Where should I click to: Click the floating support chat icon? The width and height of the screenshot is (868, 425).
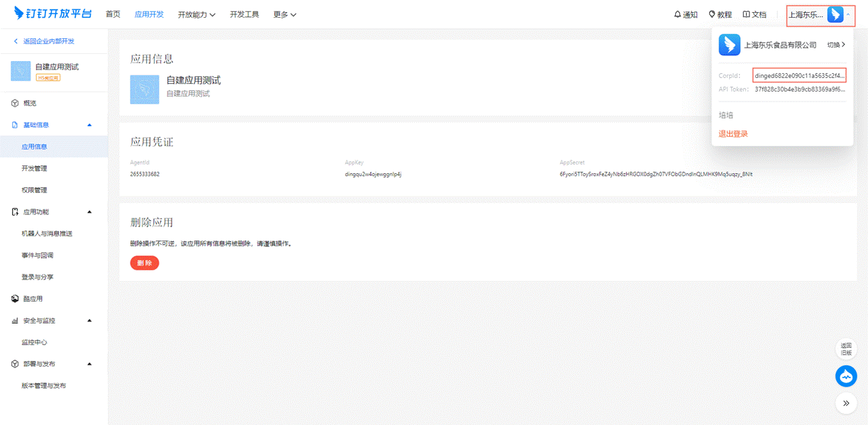click(x=846, y=376)
